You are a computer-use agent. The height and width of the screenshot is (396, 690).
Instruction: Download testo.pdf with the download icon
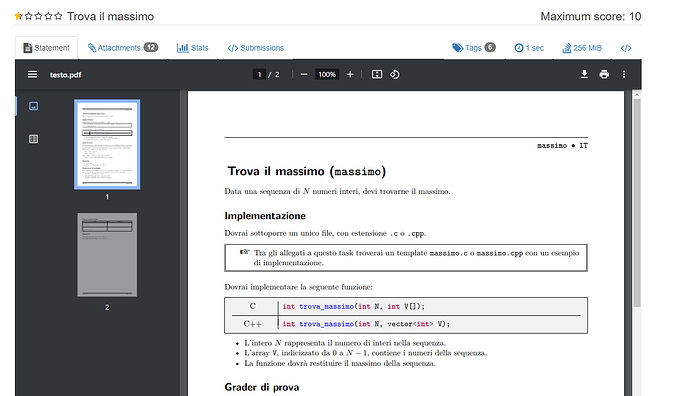(x=584, y=74)
